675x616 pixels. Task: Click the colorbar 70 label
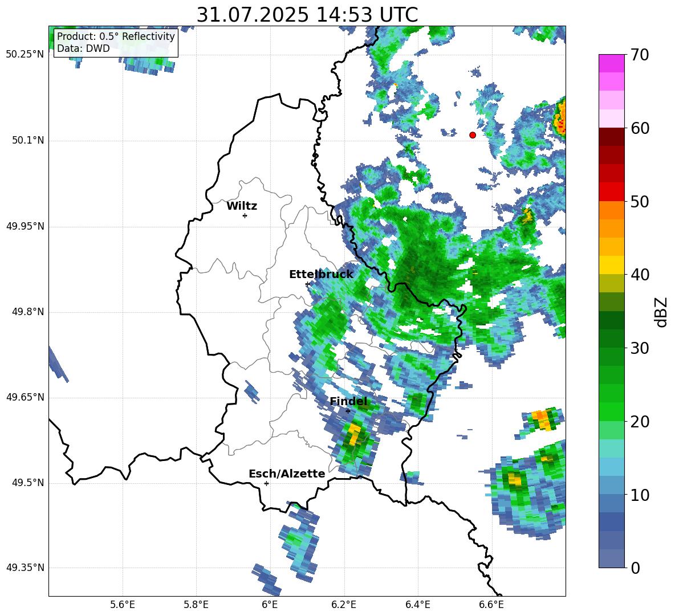(x=640, y=55)
